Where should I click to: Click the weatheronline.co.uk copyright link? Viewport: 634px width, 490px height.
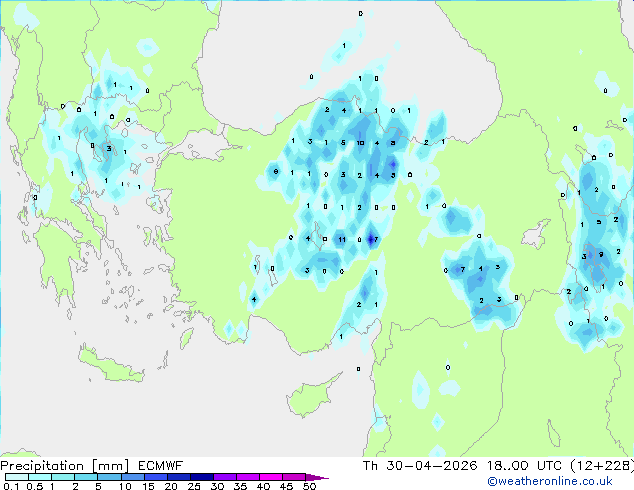pyautogui.click(x=550, y=481)
